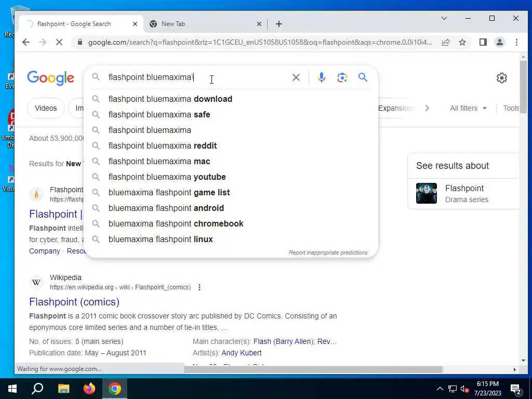The image size is (532, 399).
Task: Open taskbar search magnifier
Action: pyautogui.click(x=37, y=389)
